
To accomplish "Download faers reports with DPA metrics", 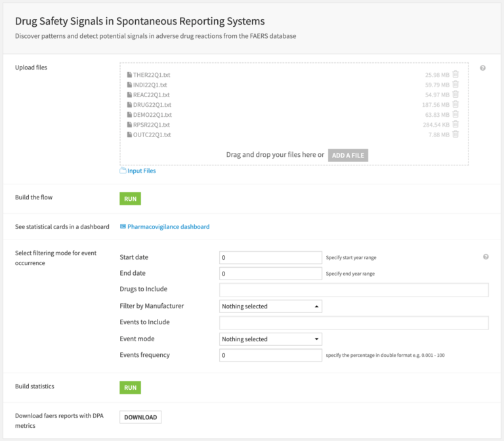I will (x=140, y=417).
